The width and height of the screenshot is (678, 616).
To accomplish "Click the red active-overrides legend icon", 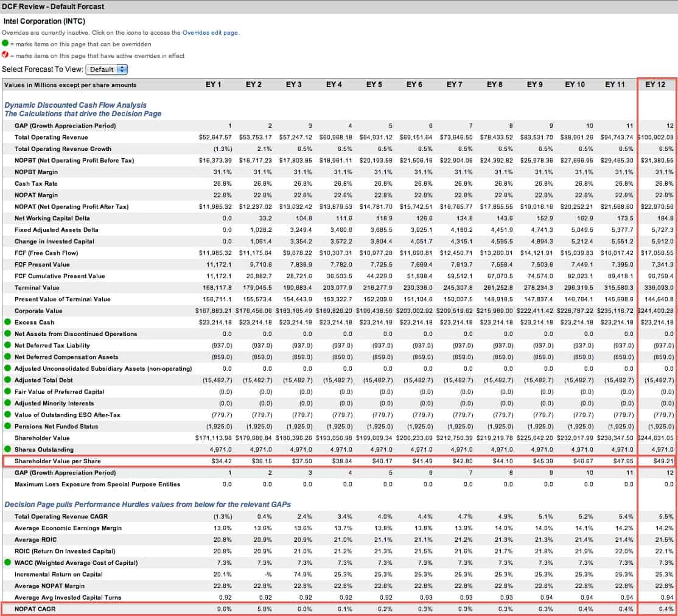I will click(5, 55).
